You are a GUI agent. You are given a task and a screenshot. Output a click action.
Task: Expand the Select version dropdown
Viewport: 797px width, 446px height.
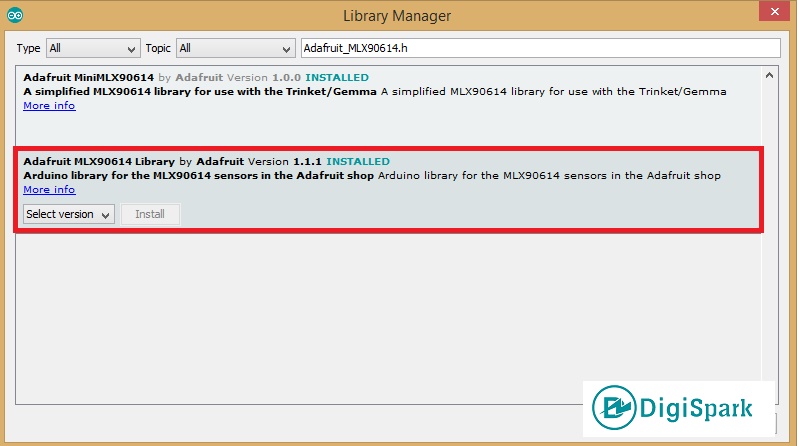(68, 214)
